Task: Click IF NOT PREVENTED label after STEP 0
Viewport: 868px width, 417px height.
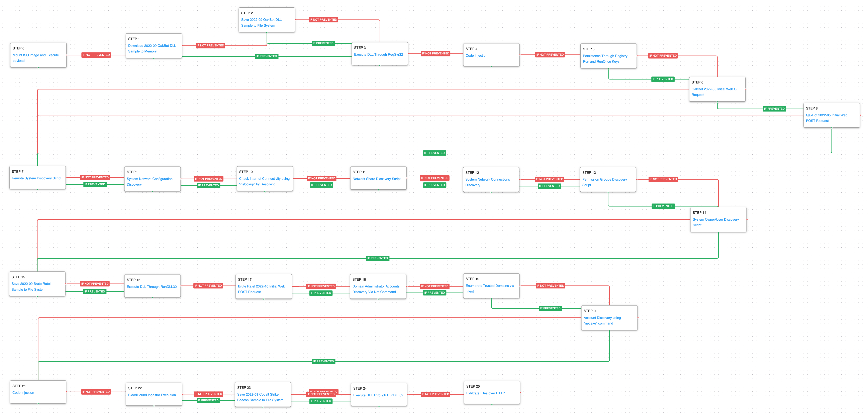Action: 96,55
